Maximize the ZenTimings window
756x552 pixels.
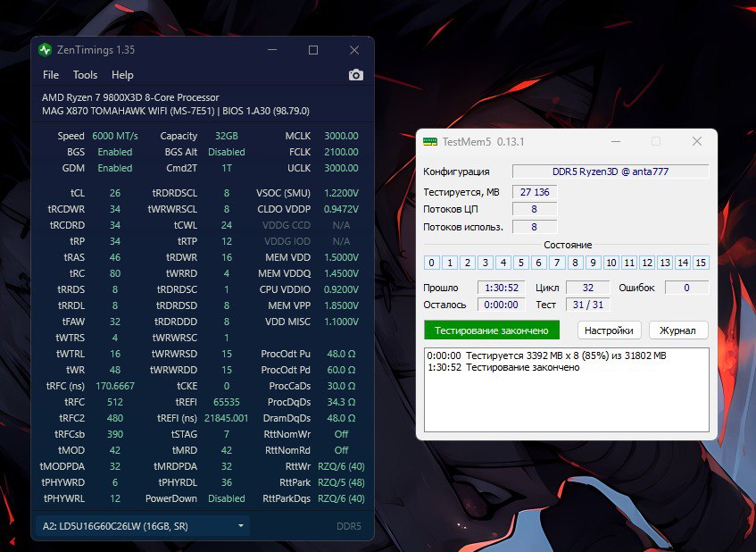coord(313,50)
